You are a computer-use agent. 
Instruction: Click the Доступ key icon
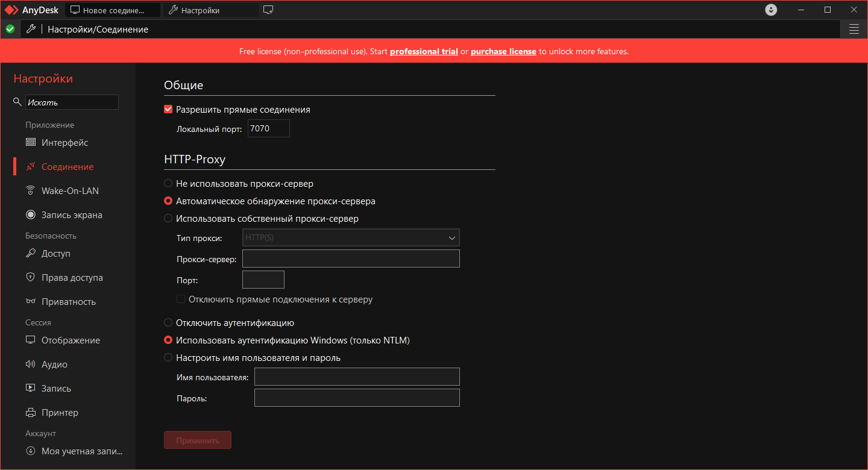(x=30, y=254)
